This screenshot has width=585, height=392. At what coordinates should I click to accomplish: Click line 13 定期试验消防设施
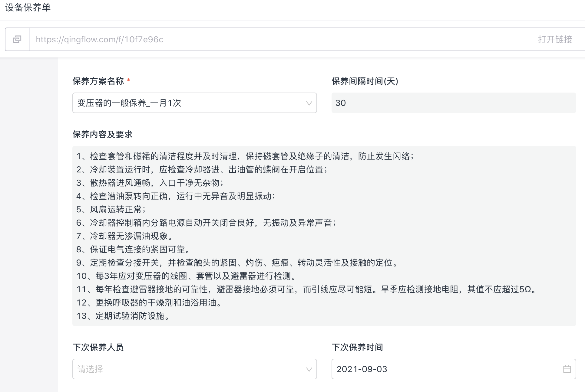click(124, 316)
